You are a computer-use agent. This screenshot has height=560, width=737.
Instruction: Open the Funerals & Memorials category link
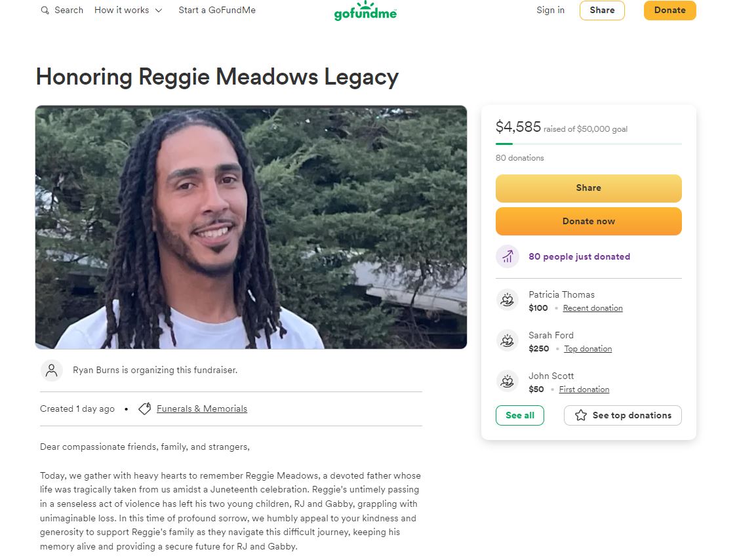pos(202,409)
